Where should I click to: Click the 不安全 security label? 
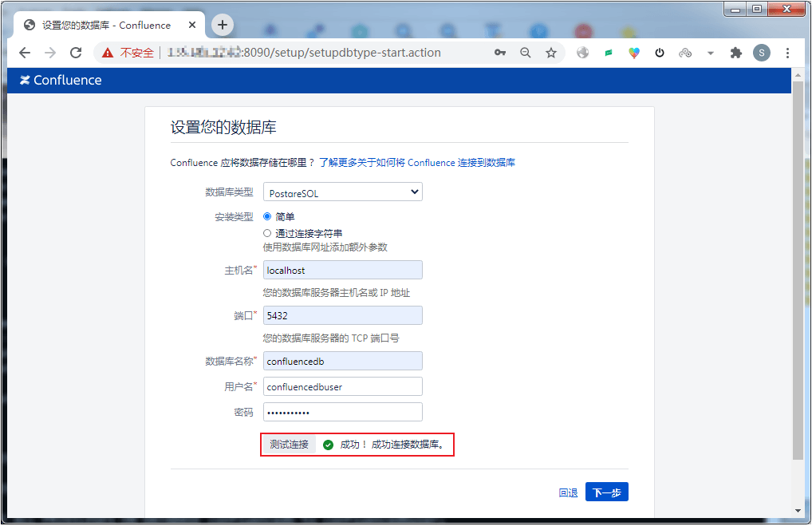pyautogui.click(x=136, y=53)
